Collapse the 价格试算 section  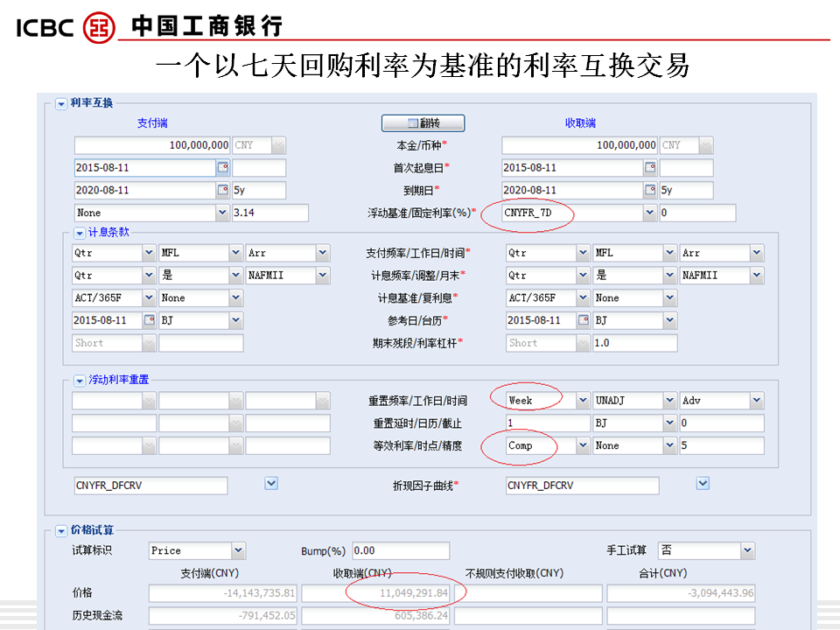coord(61,530)
